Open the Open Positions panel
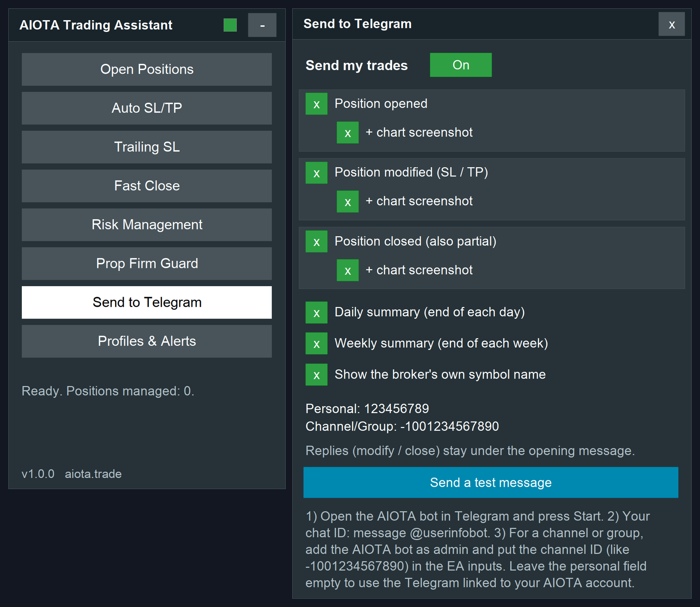The width and height of the screenshot is (700, 607). pos(147,69)
